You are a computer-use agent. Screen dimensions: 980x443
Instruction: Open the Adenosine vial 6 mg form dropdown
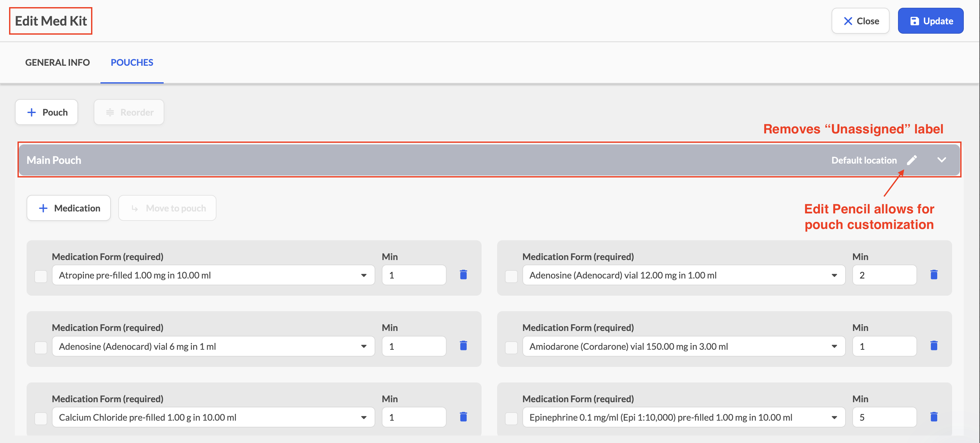point(213,346)
